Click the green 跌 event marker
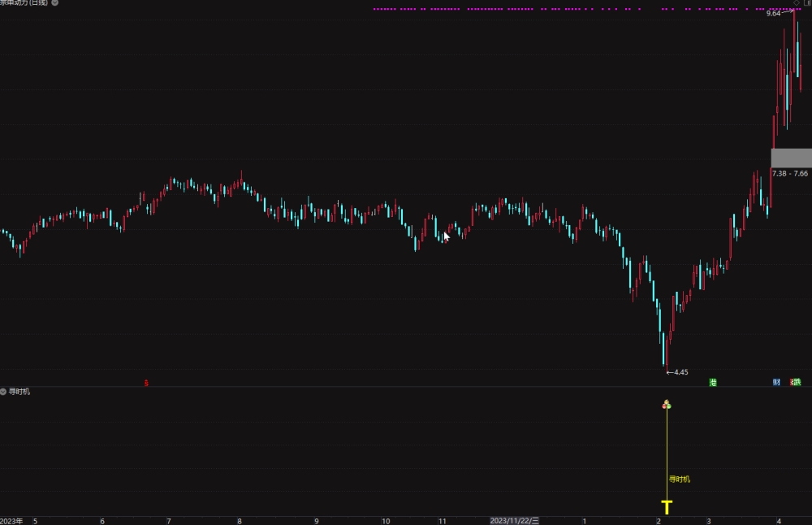812x525 pixels. [797, 383]
